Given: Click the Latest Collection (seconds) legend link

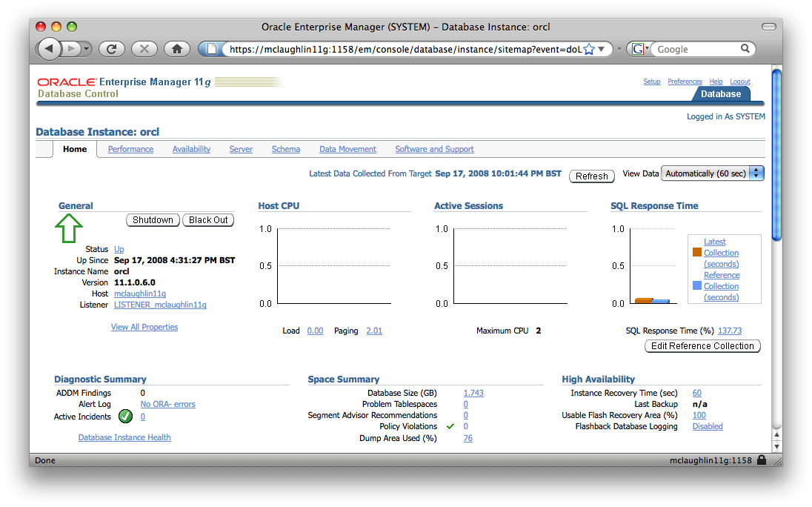Looking at the screenshot, I should (722, 253).
